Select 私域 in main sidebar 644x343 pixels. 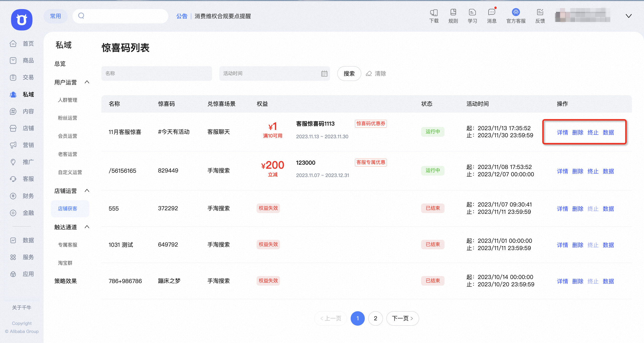(x=22, y=94)
